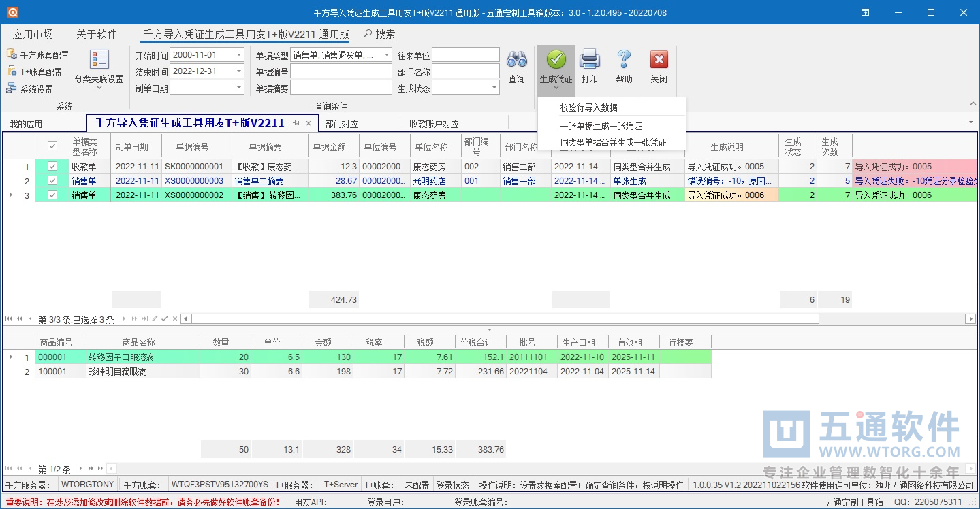Image resolution: width=980 pixels, height=509 pixels.
Task: Close the 千方导入凭证生成工具 document tab
Action: click(x=308, y=123)
